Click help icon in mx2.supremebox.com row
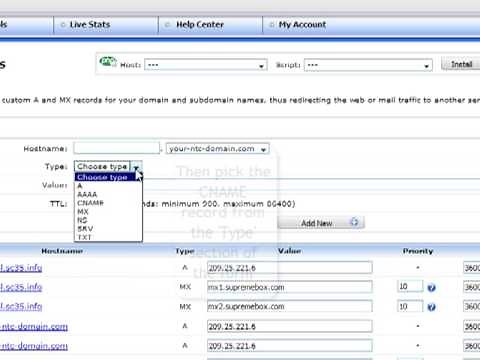 pyautogui.click(x=431, y=307)
